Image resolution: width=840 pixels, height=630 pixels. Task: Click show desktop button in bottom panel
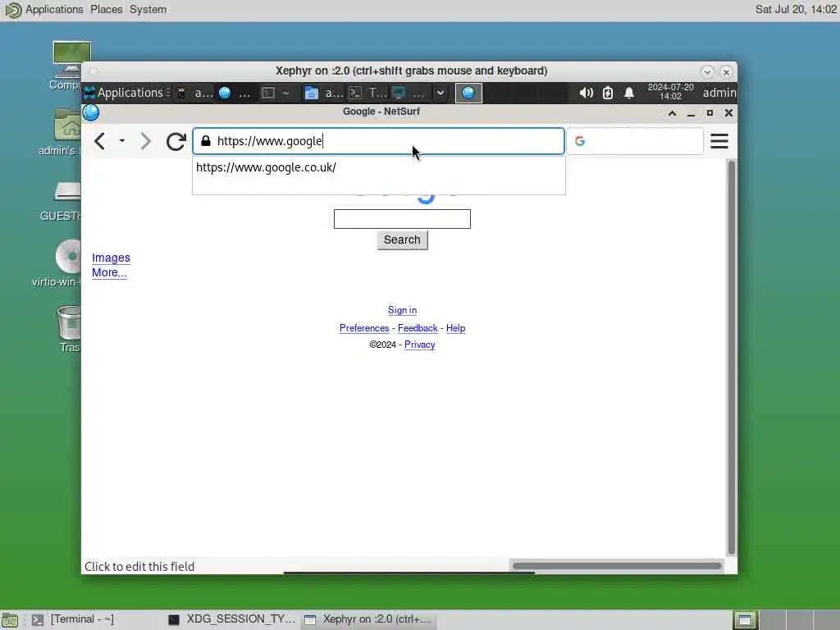click(x=10, y=620)
